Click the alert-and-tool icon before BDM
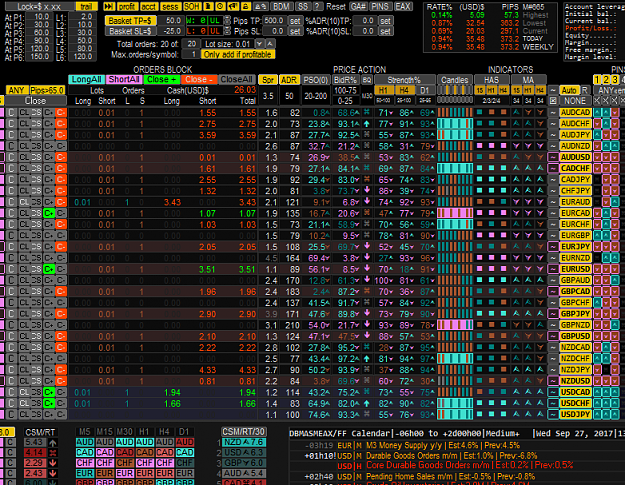The width and height of the screenshot is (625, 485). [x=261, y=6]
